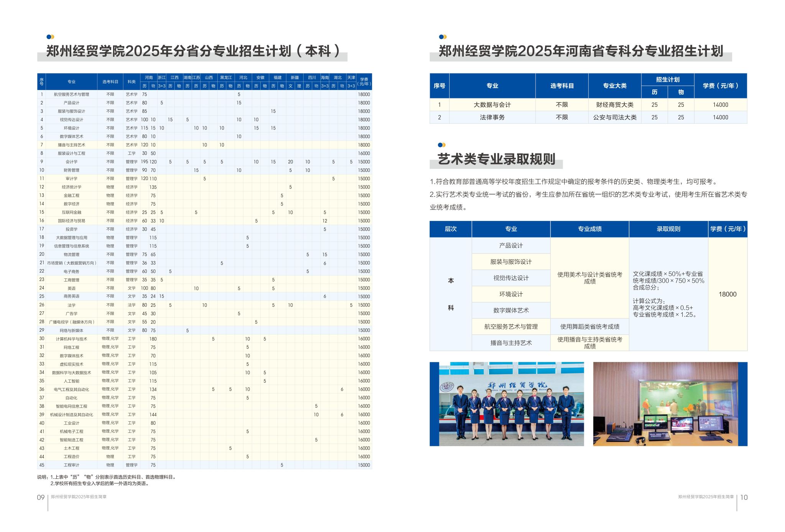Click the 招生计划 header cell
The width and height of the screenshot is (785, 532).
(x=668, y=79)
